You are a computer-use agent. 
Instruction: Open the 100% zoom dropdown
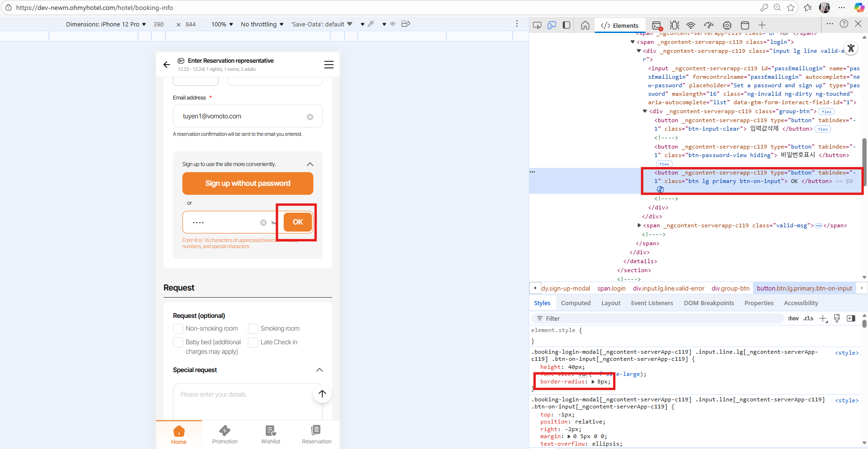click(222, 25)
